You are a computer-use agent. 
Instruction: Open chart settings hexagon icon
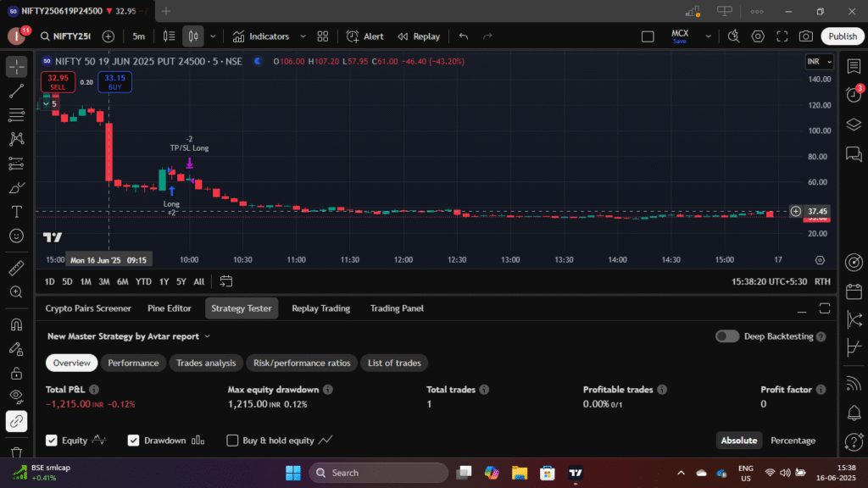[758, 36]
